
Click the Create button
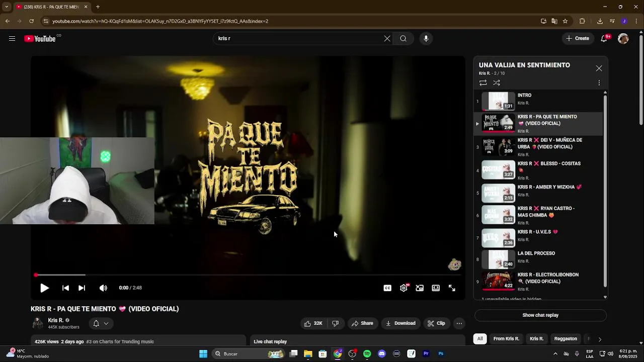[577, 39]
